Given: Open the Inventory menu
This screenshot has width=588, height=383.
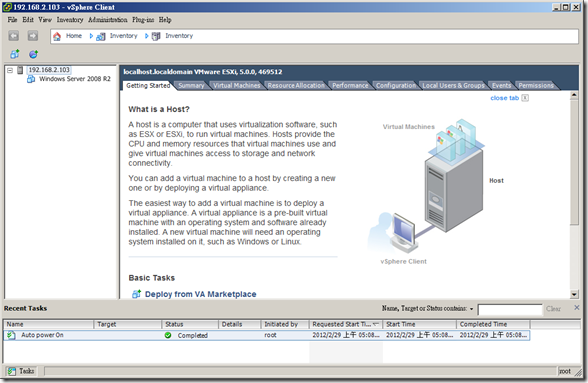Looking at the screenshot, I should point(70,20).
